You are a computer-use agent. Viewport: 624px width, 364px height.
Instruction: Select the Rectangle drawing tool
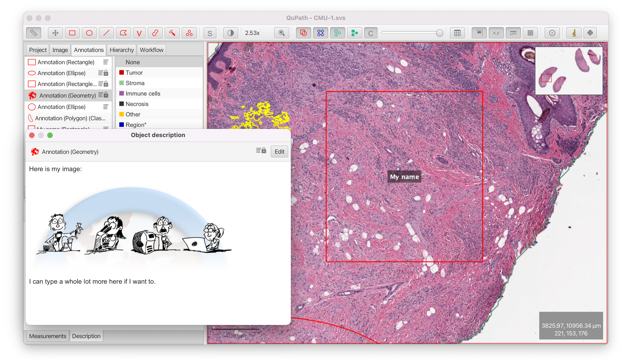(72, 33)
